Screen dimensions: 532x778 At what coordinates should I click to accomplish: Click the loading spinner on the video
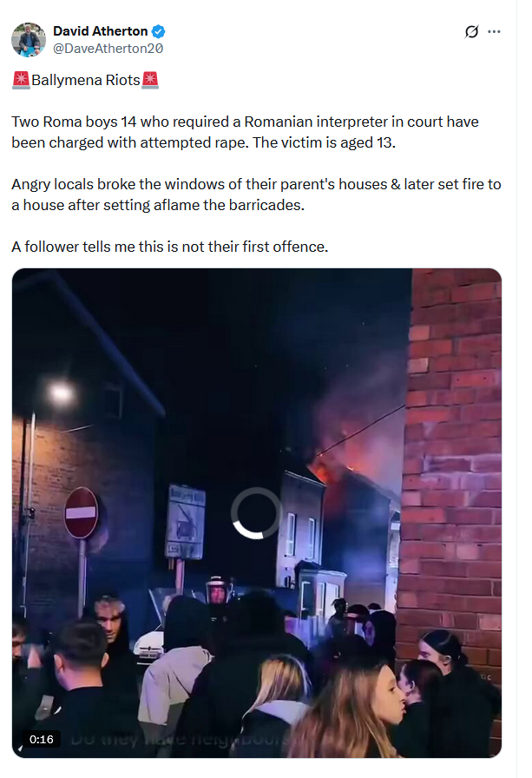point(256,513)
